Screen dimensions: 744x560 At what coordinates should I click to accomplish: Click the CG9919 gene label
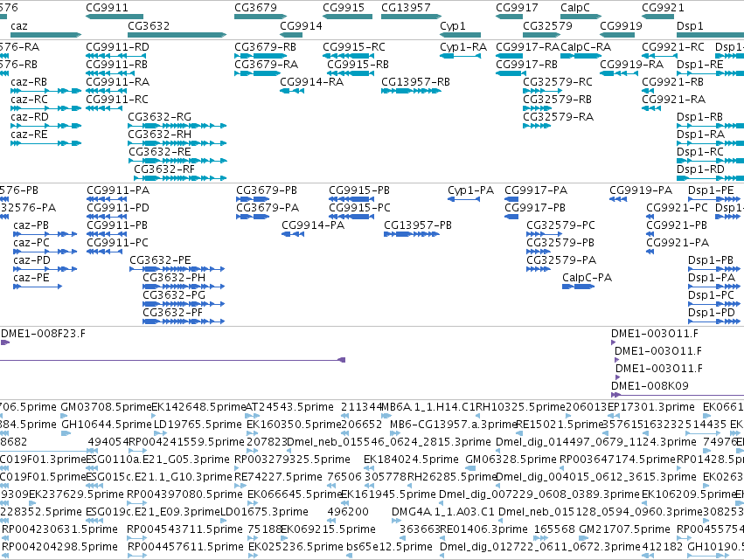pyautogui.click(x=621, y=25)
